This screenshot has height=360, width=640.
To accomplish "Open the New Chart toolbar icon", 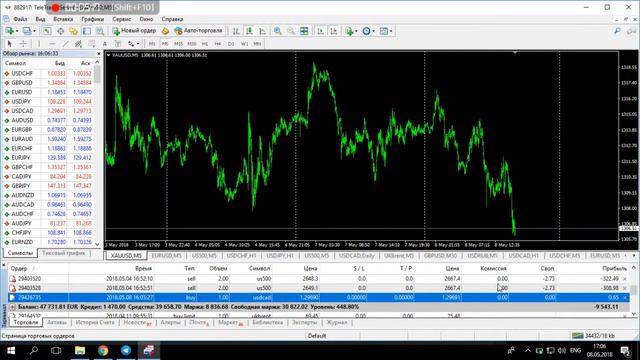I will (9, 31).
